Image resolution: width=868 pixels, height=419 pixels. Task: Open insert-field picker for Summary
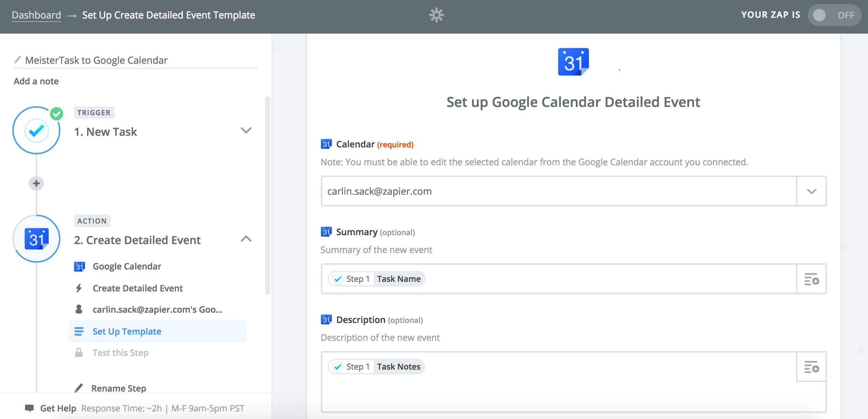(811, 279)
